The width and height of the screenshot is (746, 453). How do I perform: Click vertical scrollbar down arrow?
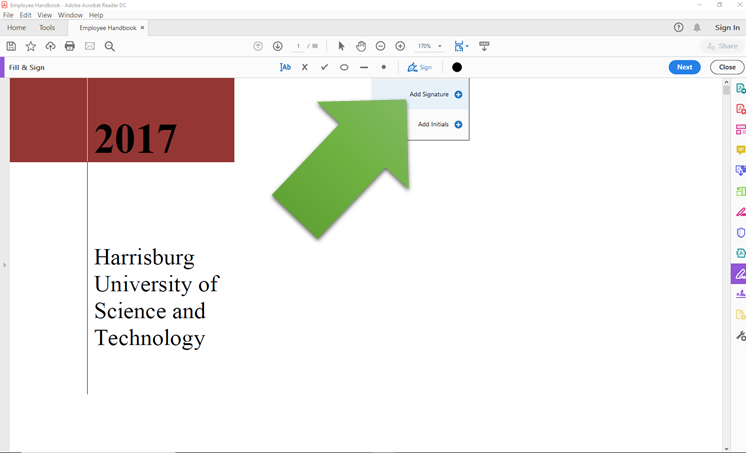pos(726,449)
